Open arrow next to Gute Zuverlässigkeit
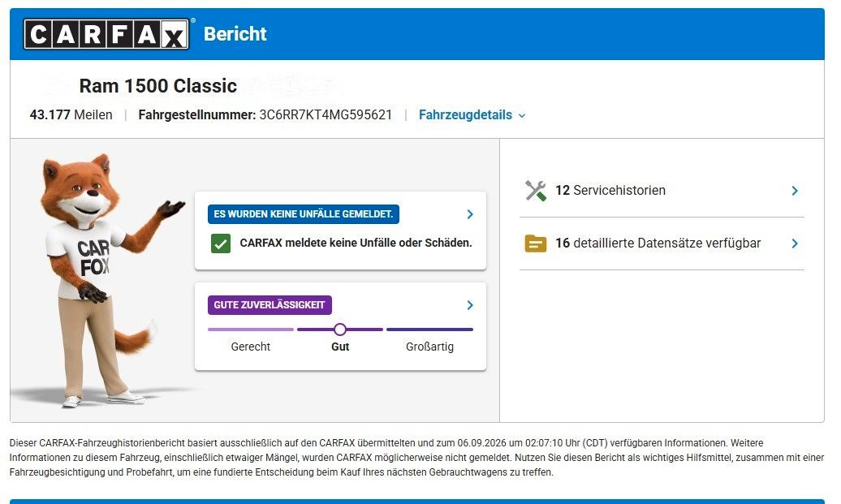Screen dimensions: 841x504 [x=470, y=305]
